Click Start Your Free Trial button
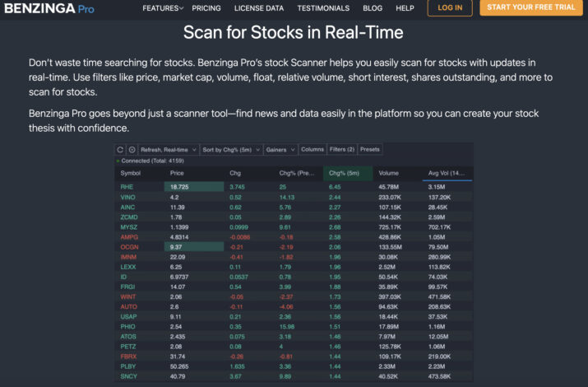Screen dimensions: 588x387 (x=531, y=7)
